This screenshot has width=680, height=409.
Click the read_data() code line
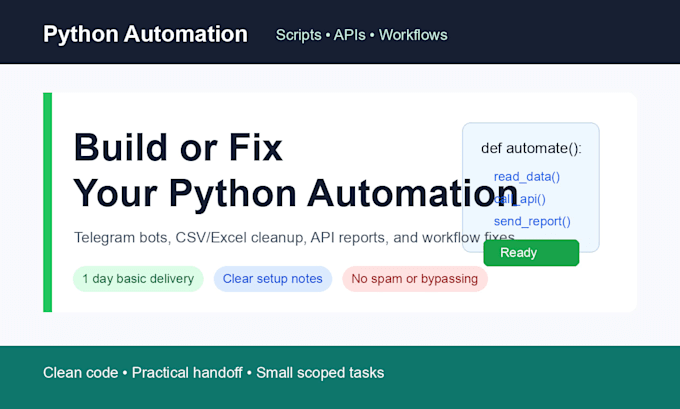coord(527,177)
